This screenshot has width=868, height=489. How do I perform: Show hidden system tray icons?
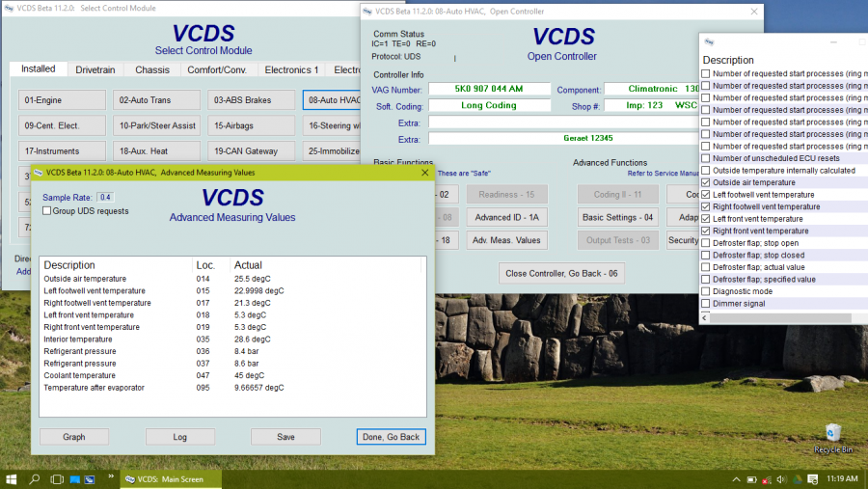point(736,479)
